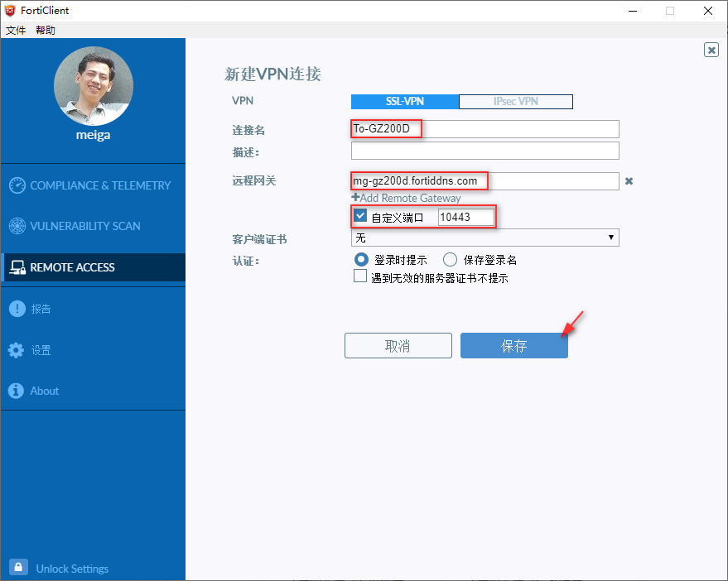728x581 pixels.
Task: Open Vulnerability Scan radar icon
Action: coord(17,226)
